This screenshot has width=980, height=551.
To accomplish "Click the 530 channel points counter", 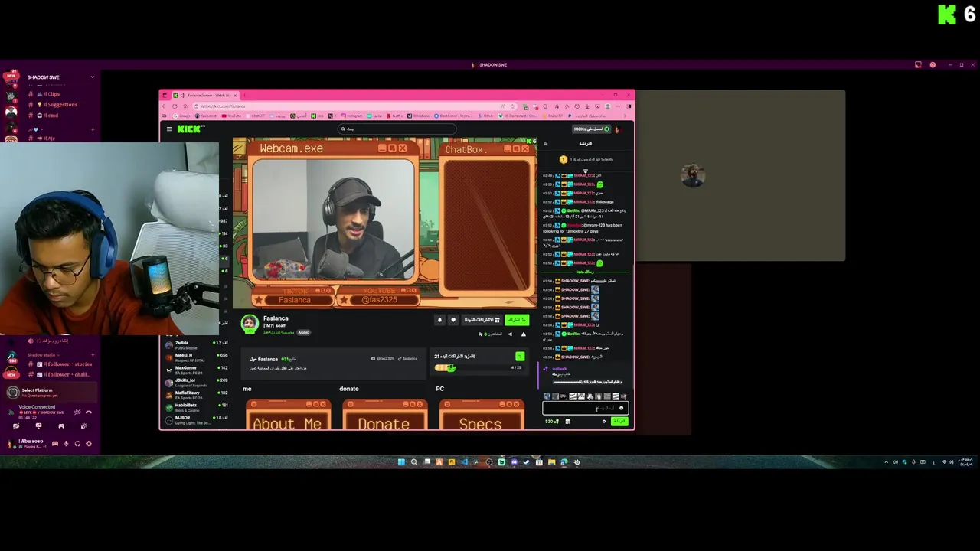I will 552,421.
